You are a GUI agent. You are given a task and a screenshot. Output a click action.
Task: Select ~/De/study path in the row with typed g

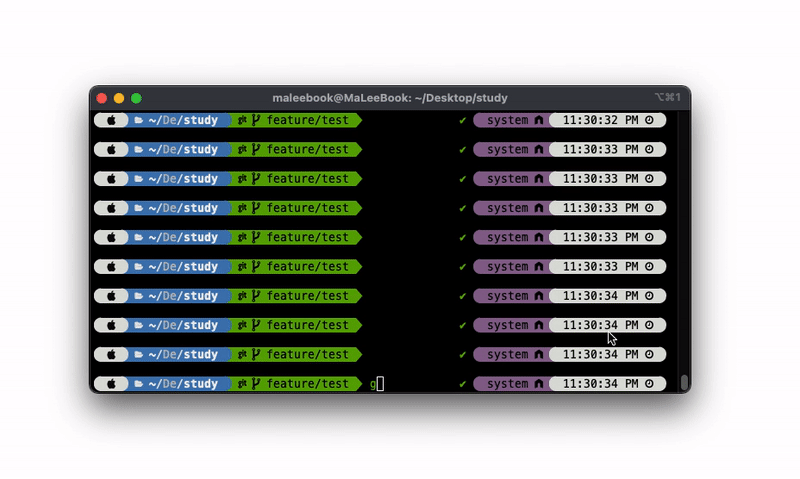183,384
